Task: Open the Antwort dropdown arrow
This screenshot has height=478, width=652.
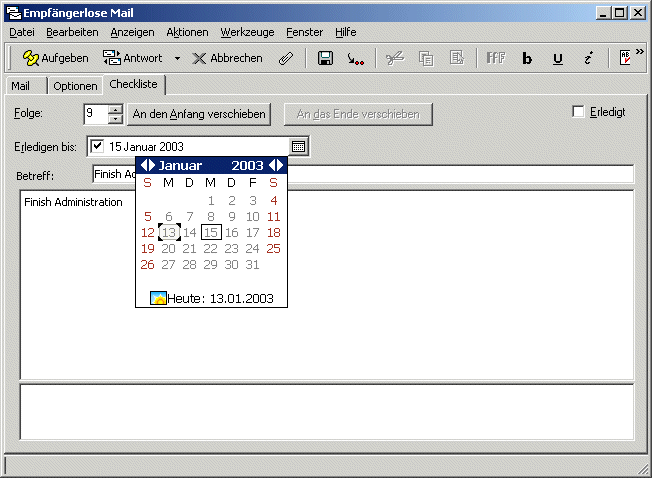Action: pos(177,59)
